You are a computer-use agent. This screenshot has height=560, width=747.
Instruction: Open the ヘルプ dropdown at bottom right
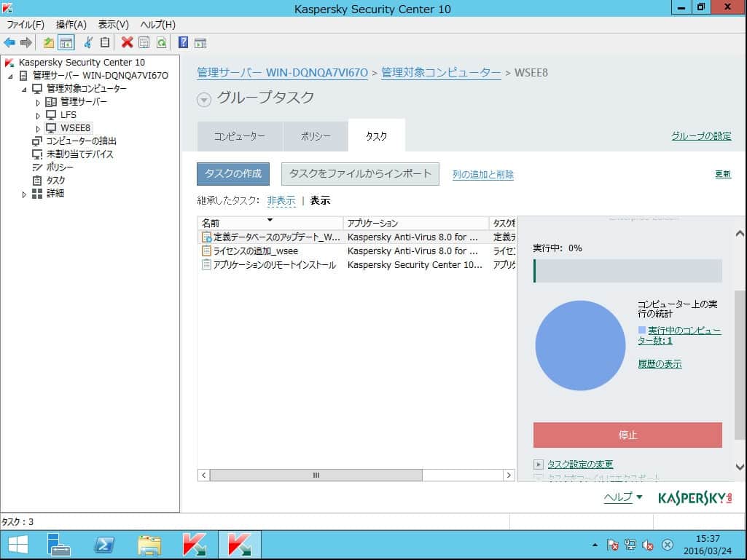click(623, 497)
